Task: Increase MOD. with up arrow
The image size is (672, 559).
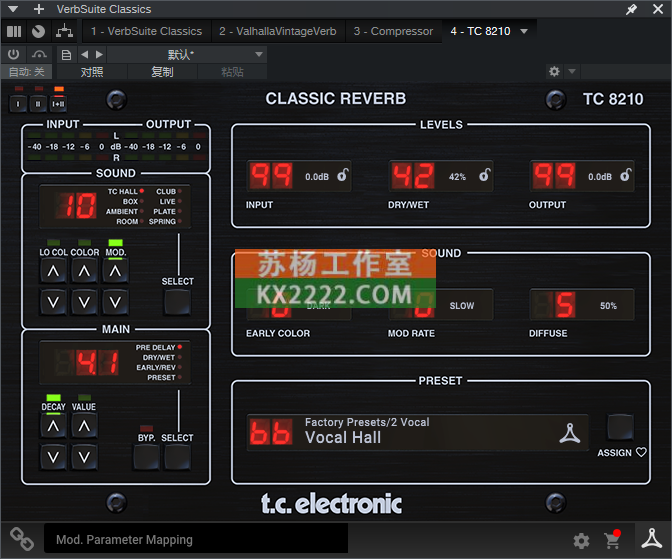Action: (115, 271)
